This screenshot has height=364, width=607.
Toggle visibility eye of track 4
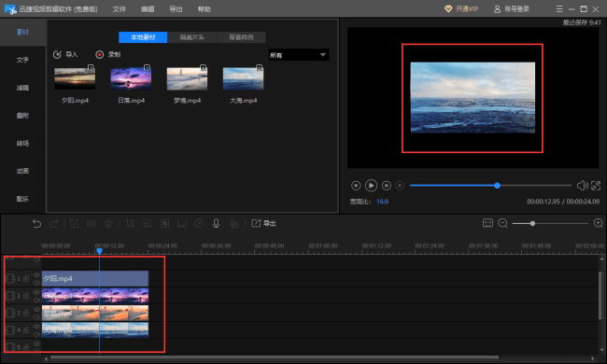click(36, 326)
